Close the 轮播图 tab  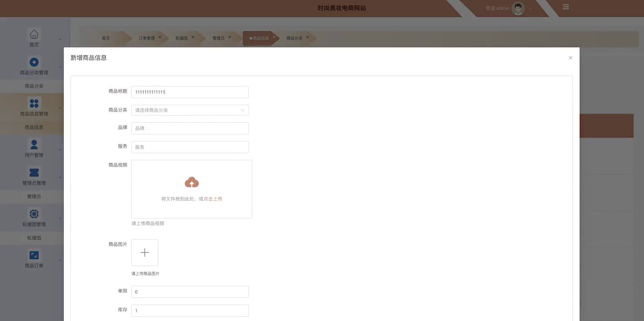coord(193,37)
